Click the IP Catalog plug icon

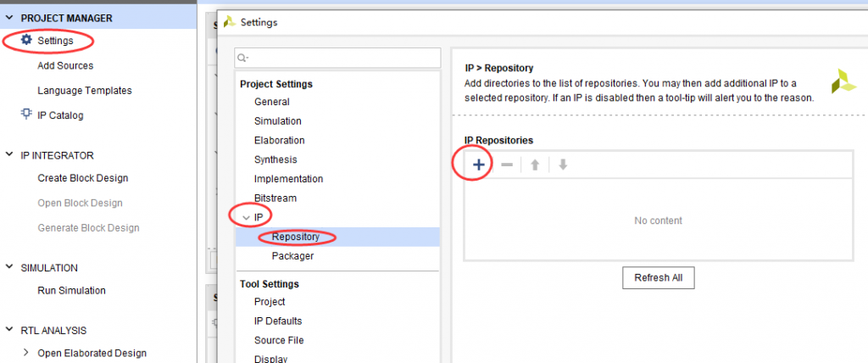(26, 114)
